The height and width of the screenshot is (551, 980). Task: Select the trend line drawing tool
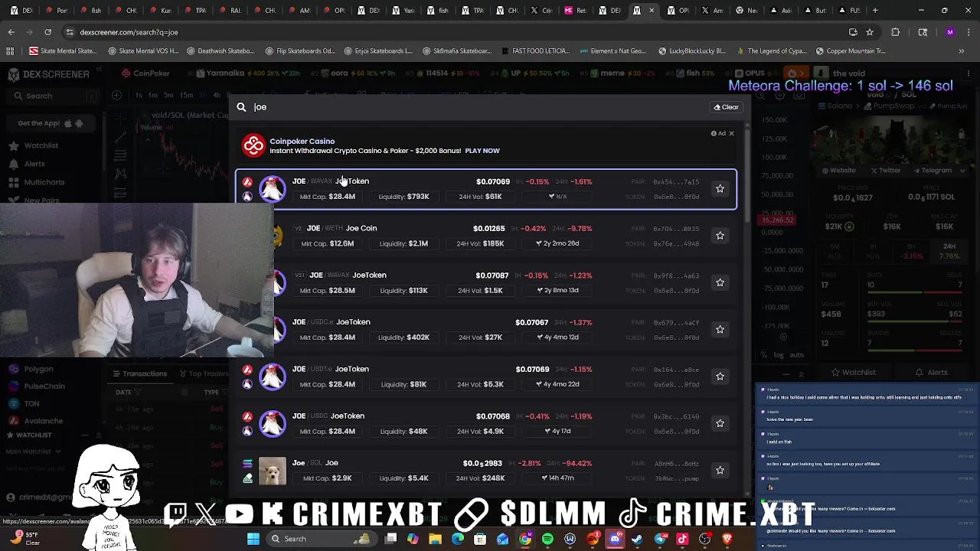coord(120,138)
